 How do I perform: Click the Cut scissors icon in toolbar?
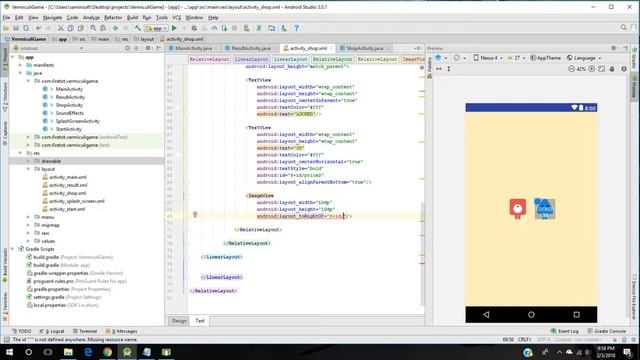(60, 28)
